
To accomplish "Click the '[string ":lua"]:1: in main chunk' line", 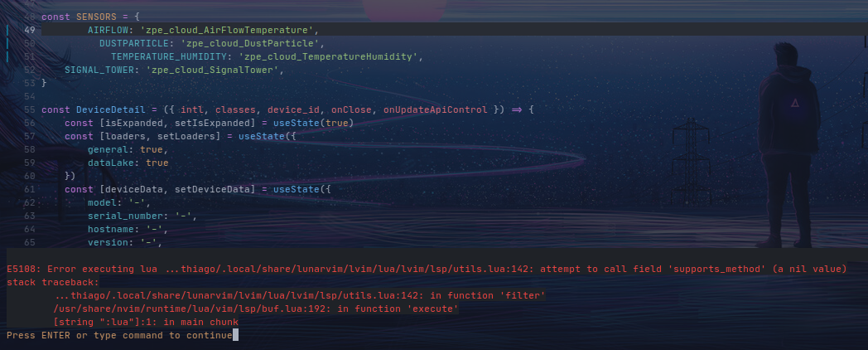I will tap(146, 323).
